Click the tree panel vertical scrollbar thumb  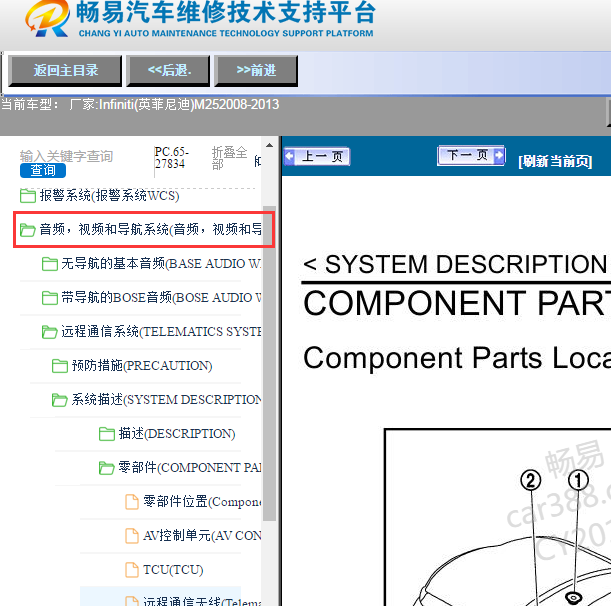[x=269, y=363]
